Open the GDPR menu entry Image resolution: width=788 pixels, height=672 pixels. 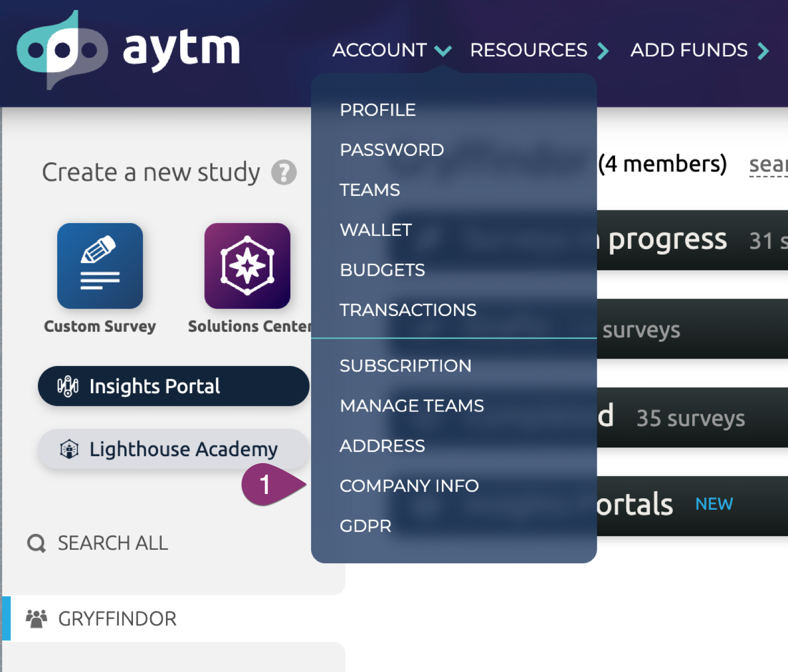point(365,526)
